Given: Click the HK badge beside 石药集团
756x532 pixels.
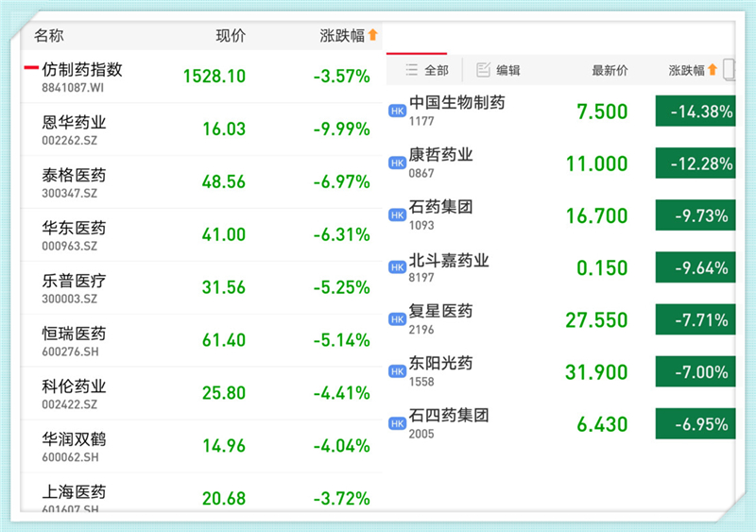Looking at the screenshot, I should click(x=397, y=215).
